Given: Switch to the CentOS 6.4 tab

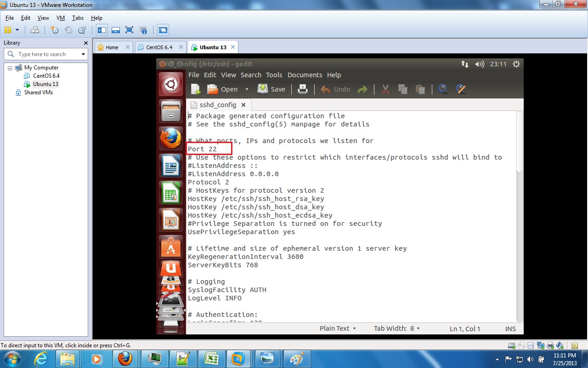Looking at the screenshot, I should coord(158,46).
